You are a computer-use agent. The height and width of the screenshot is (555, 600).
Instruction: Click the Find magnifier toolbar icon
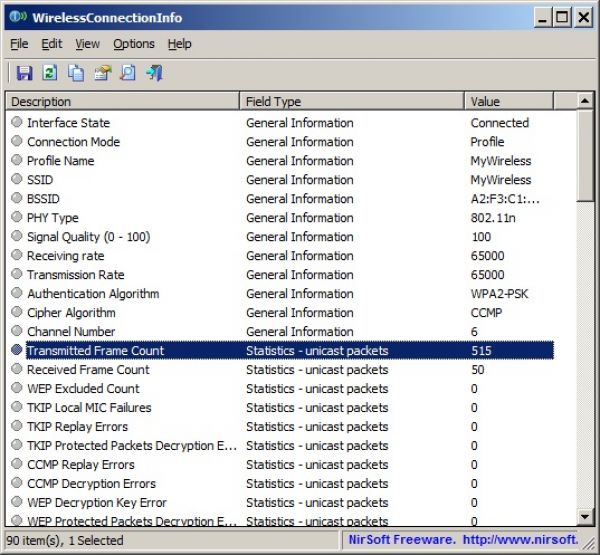point(128,73)
